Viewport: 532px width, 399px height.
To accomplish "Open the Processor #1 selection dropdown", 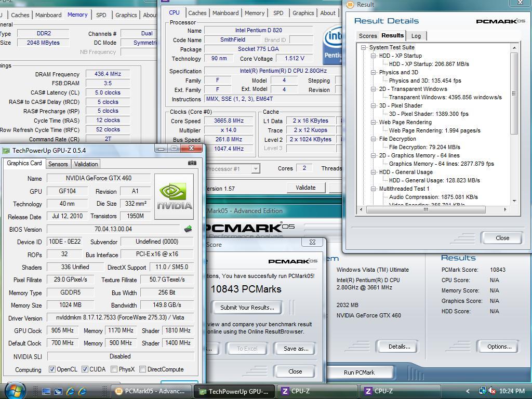I will (256, 169).
